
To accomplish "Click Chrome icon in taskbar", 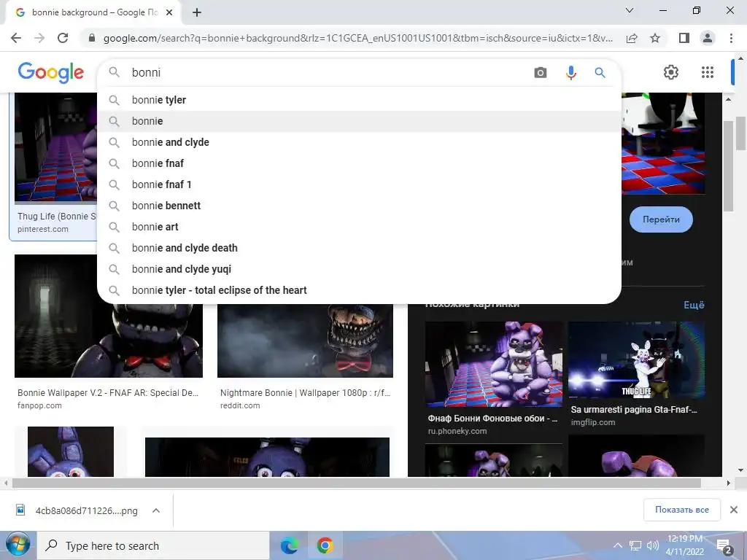I will pos(325,545).
